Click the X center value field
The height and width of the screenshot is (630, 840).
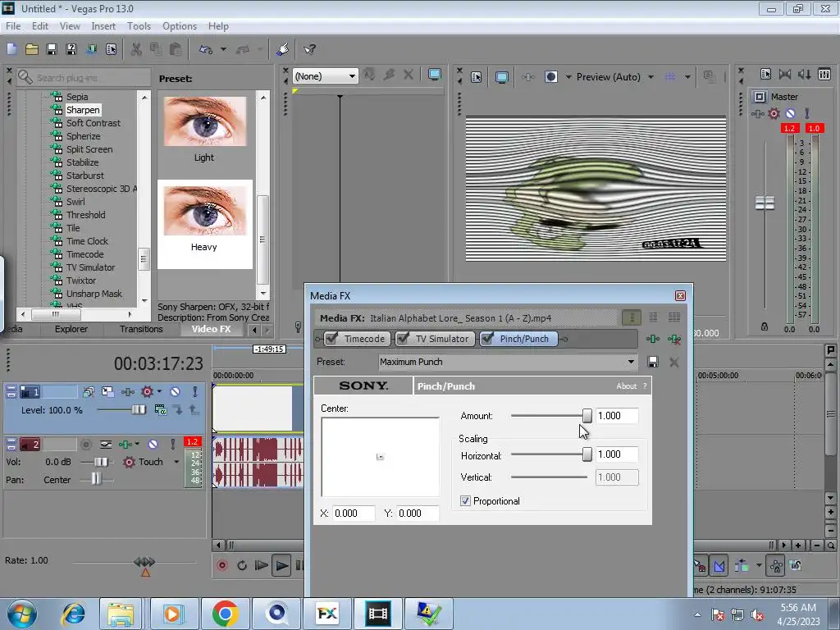pos(354,514)
